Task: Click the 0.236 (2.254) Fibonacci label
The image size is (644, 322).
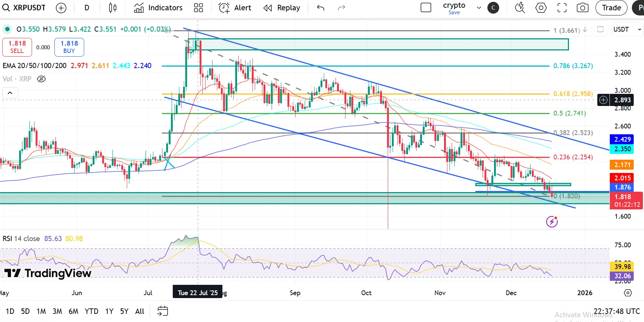Action: click(573, 157)
